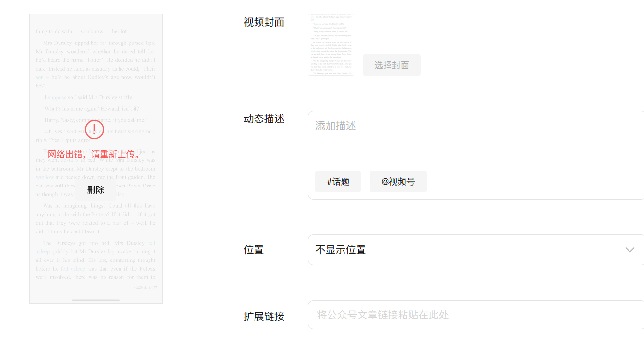Click the red error exclamation icon
The height and width of the screenshot is (346, 644).
[94, 129]
